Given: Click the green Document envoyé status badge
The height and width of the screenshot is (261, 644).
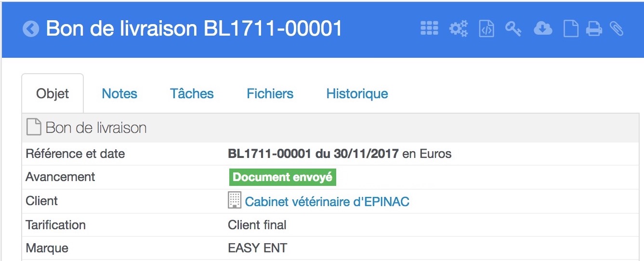Looking at the screenshot, I should tap(283, 177).
